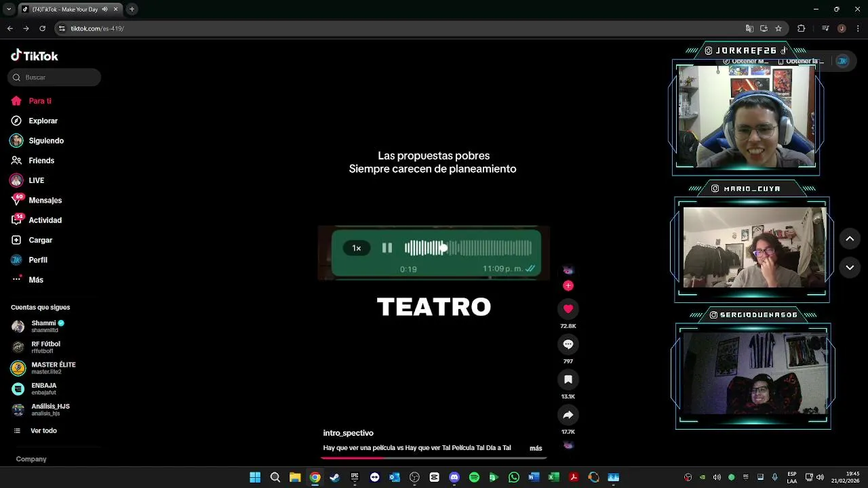This screenshot has width=868, height=488.
Task: Mute the TikTok browser tab audio
Action: [x=104, y=9]
